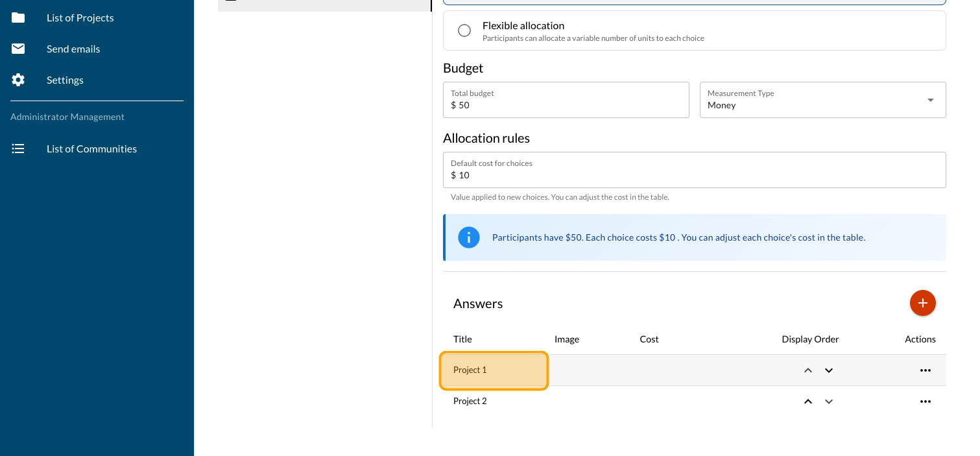The height and width of the screenshot is (456, 980).
Task: Move Project 2 up in display order
Action: click(x=808, y=402)
